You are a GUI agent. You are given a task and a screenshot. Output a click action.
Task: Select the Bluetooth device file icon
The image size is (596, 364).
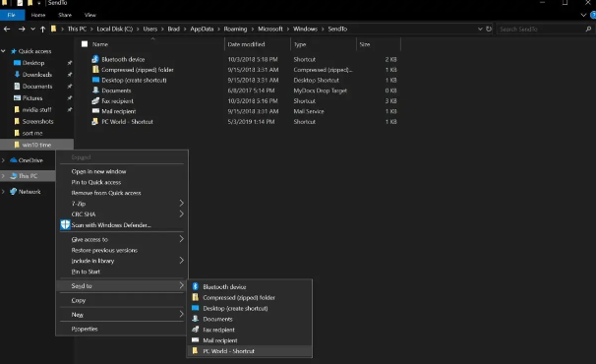(95, 59)
